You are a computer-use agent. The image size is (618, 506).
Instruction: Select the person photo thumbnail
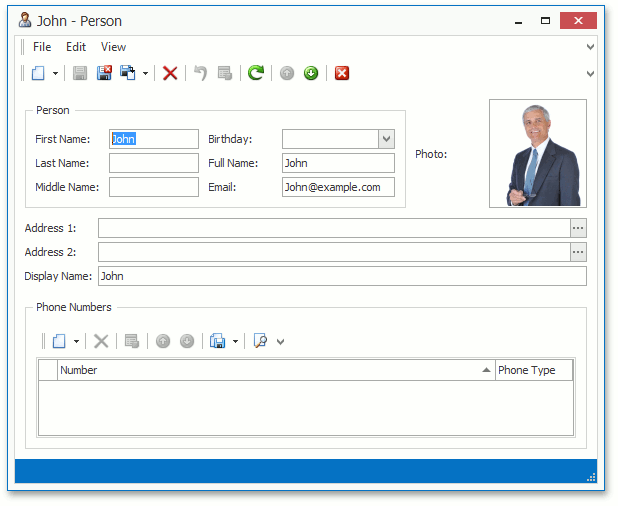[x=537, y=153]
